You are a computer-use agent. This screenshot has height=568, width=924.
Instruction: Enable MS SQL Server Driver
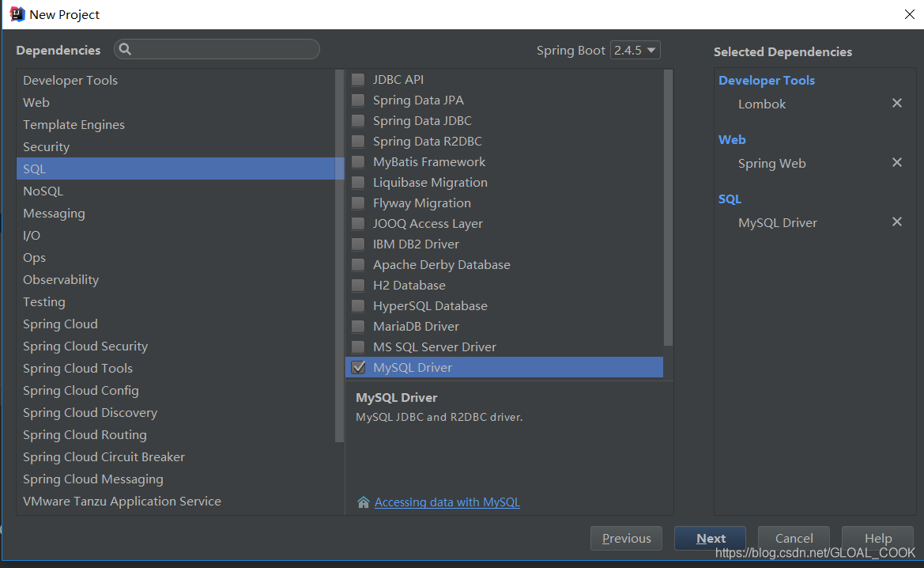[x=358, y=346]
